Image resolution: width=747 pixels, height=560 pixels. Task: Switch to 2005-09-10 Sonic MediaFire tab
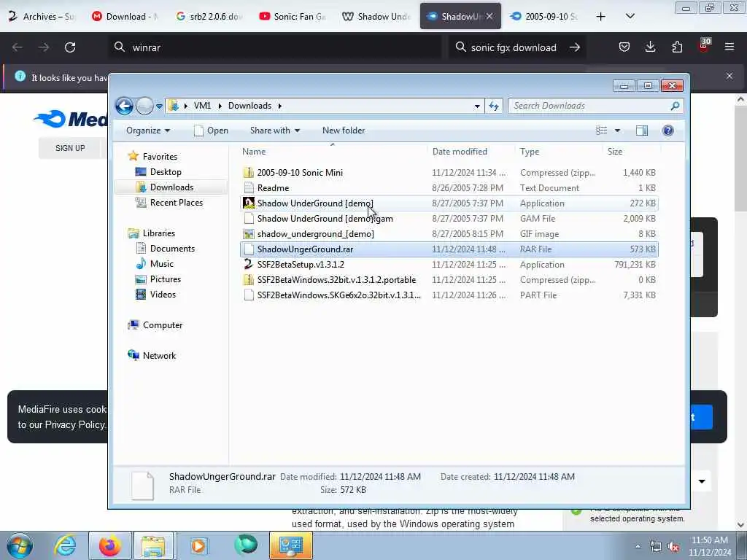(544, 16)
